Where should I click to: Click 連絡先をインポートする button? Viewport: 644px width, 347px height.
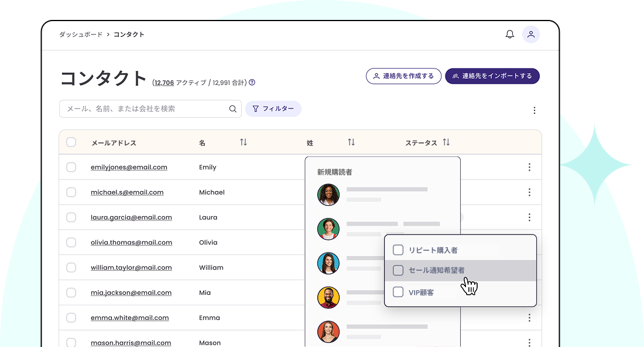[492, 76]
